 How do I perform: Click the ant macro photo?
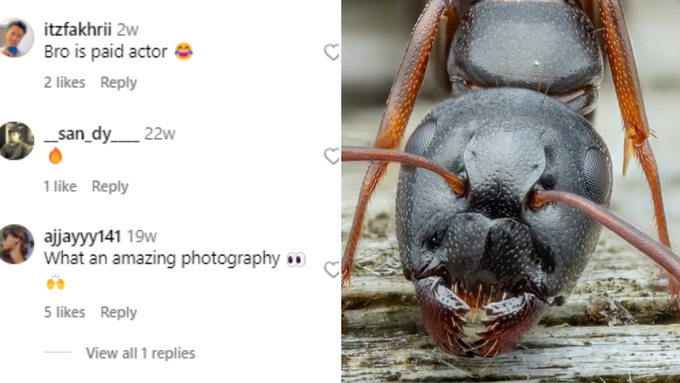tap(510, 191)
